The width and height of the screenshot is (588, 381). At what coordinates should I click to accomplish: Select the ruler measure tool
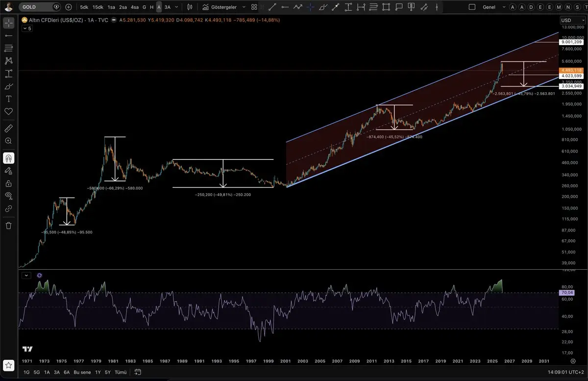(8, 128)
